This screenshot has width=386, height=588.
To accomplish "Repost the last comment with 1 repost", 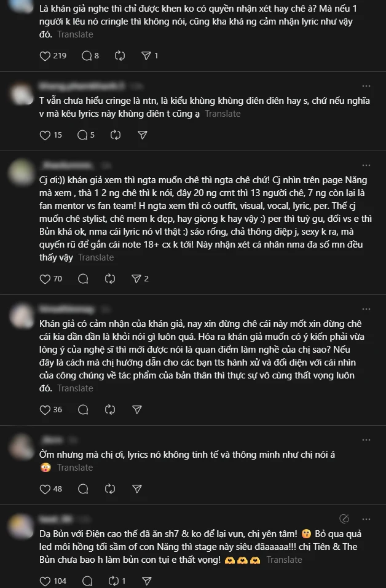I will (114, 581).
